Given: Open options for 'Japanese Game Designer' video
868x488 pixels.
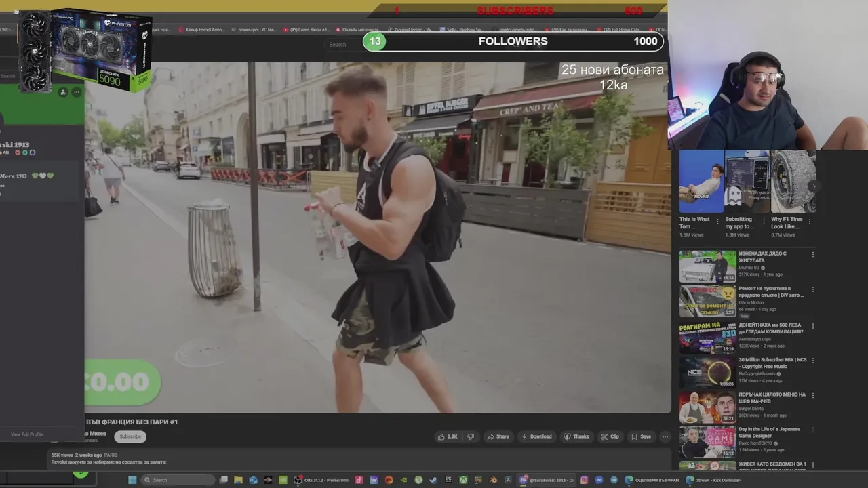Looking at the screenshot, I should pos(812,430).
